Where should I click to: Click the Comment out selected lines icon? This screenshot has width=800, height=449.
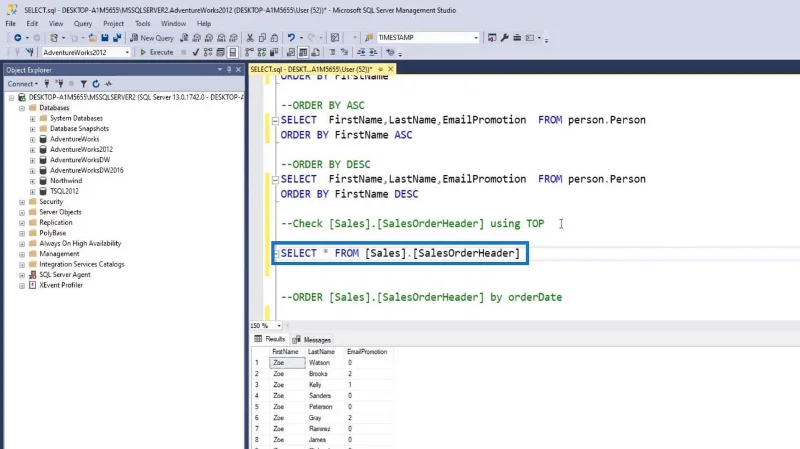[332, 52]
